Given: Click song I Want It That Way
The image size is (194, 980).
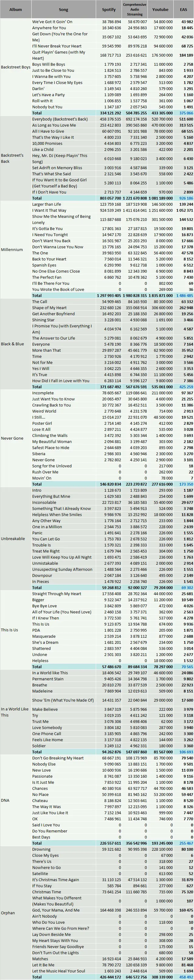Looking at the screenshot, I should pyautogui.click(x=49, y=210).
